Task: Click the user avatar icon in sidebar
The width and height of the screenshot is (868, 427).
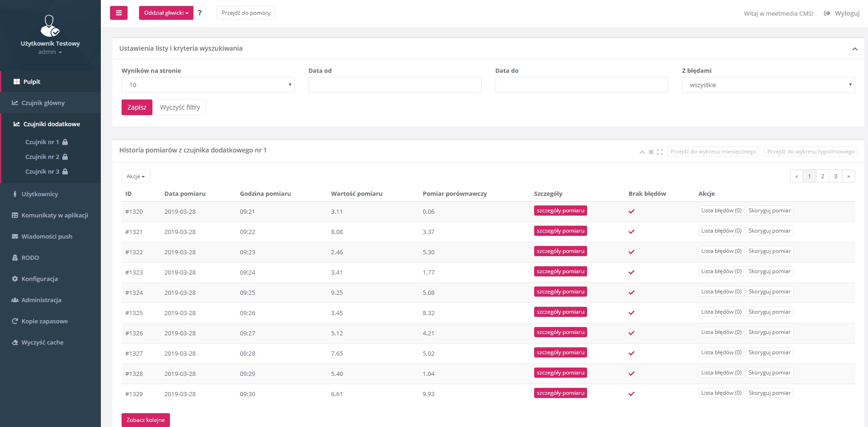Action: click(50, 26)
